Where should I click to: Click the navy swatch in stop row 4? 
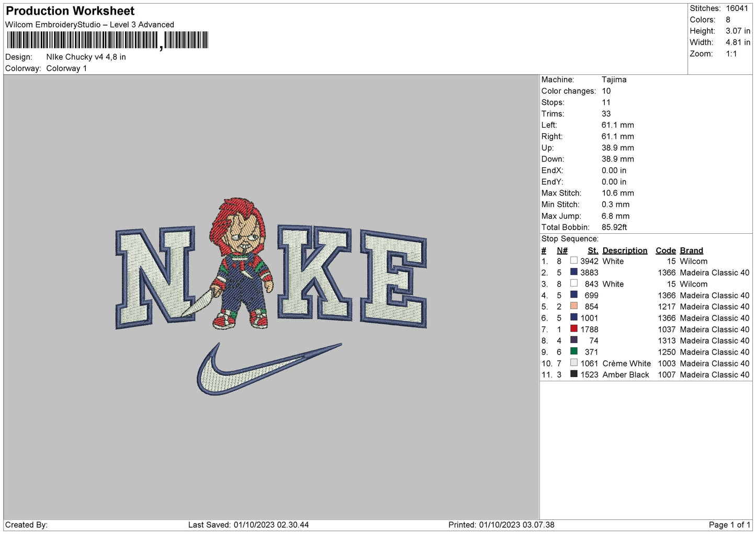[x=574, y=294]
